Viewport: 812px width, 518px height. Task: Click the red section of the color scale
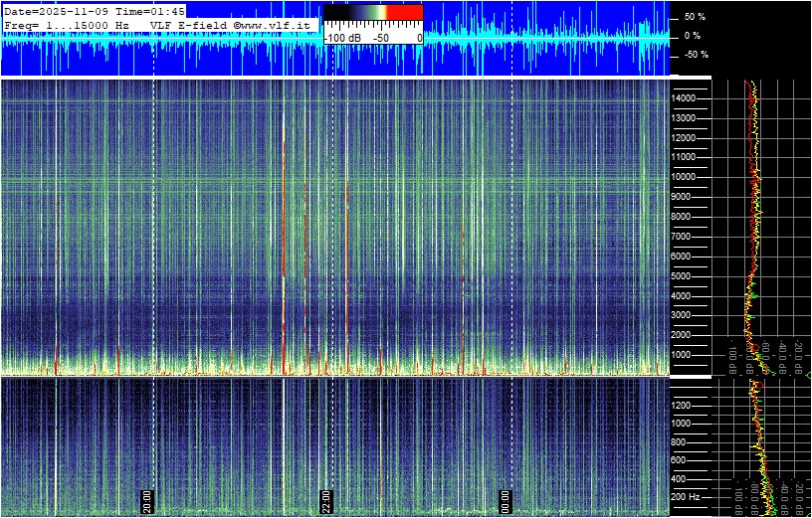click(404, 12)
